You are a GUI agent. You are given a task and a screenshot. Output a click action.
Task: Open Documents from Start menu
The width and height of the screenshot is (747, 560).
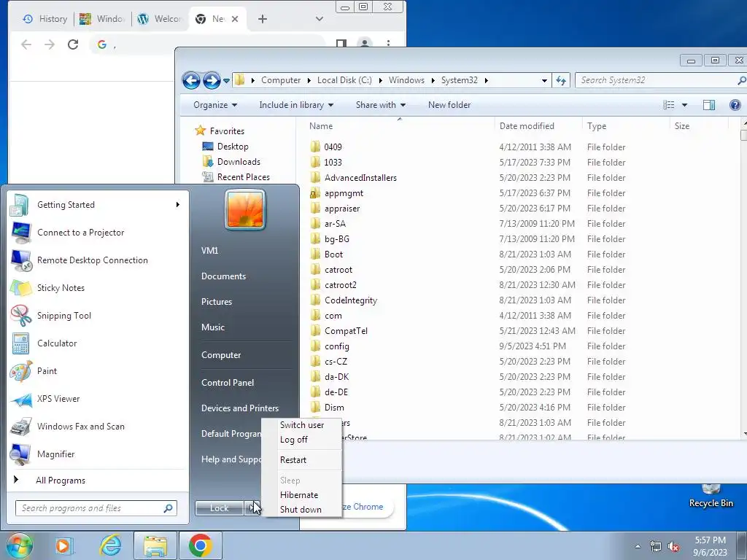223,276
